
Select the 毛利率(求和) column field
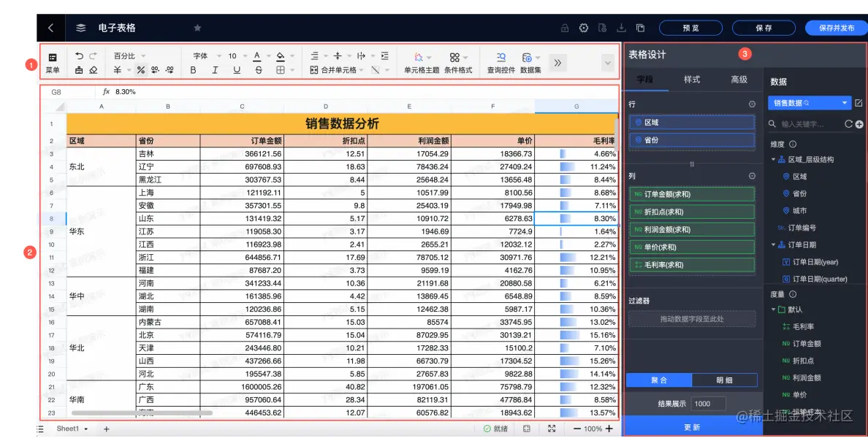click(x=692, y=264)
